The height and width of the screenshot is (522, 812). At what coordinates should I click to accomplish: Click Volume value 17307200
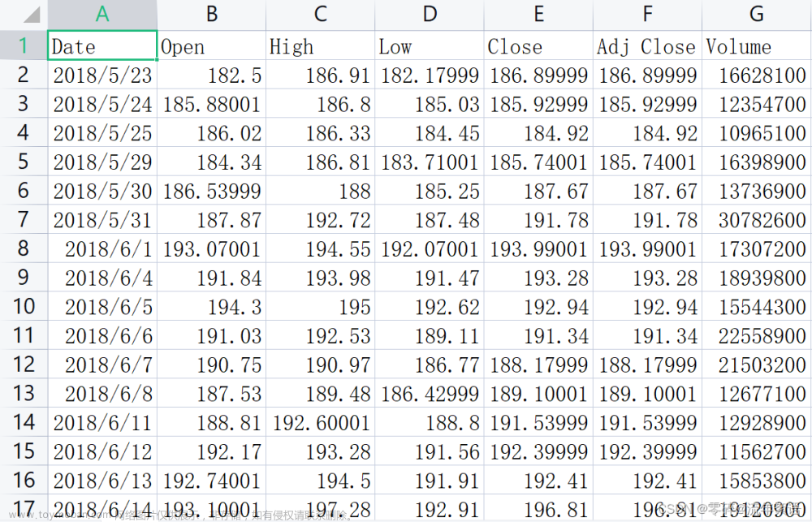[757, 248]
